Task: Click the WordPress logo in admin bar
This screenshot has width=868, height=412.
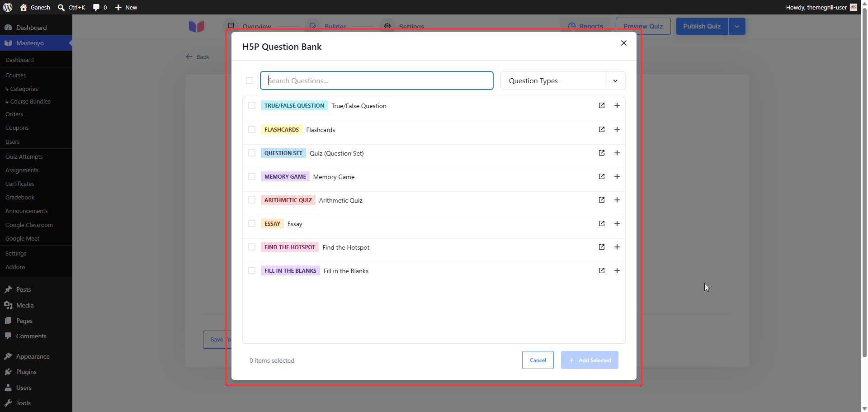Action: (8, 7)
